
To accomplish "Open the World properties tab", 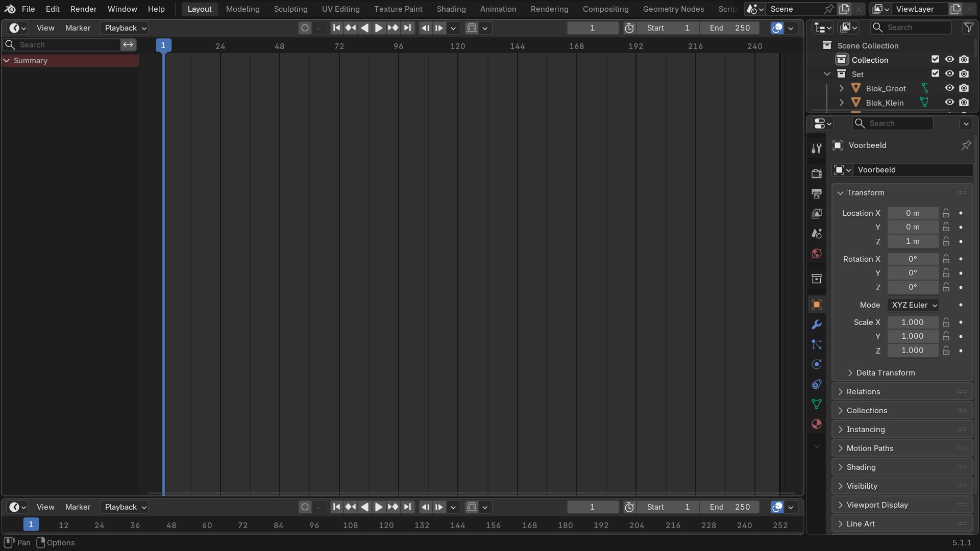I will tap(817, 254).
